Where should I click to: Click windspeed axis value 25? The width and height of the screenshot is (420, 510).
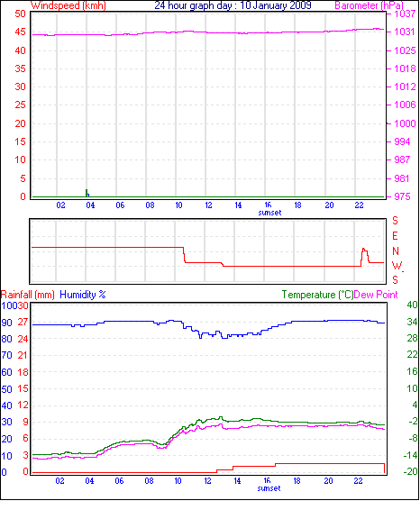coord(20,105)
